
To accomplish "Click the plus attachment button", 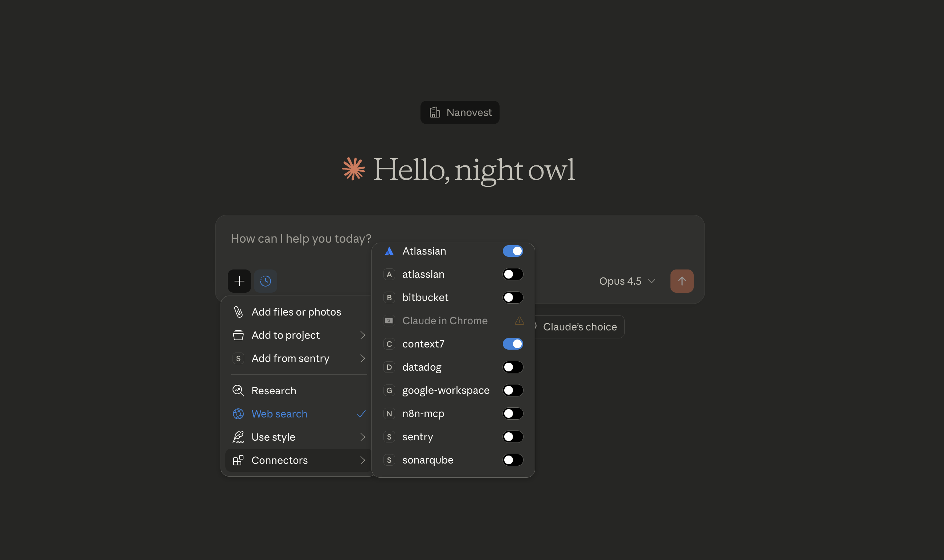I will [239, 281].
